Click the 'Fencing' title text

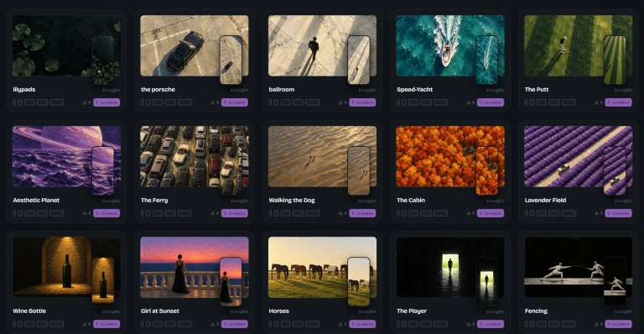tap(536, 311)
